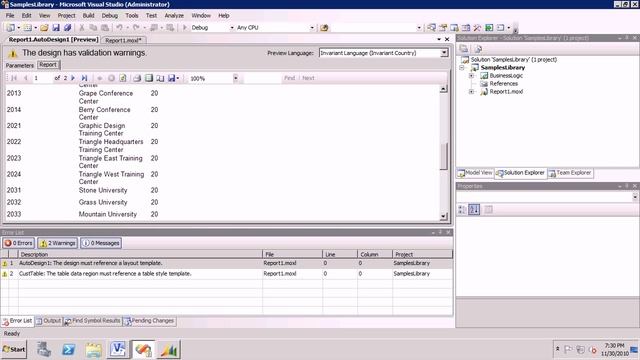Screen dimensions: 640x360
Task: Open the Build menu
Action: [x=88, y=16]
